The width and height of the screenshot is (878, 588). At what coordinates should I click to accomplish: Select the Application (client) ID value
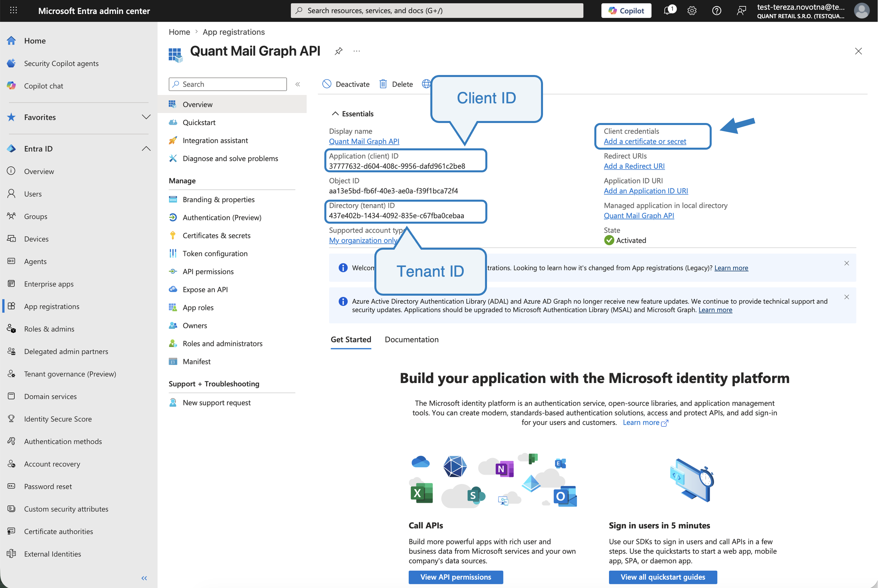tap(397, 166)
